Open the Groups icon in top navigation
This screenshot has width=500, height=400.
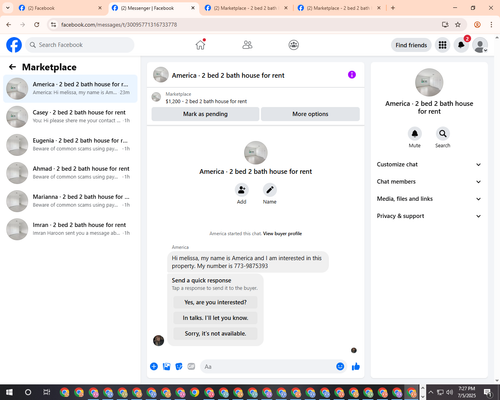[x=294, y=45]
